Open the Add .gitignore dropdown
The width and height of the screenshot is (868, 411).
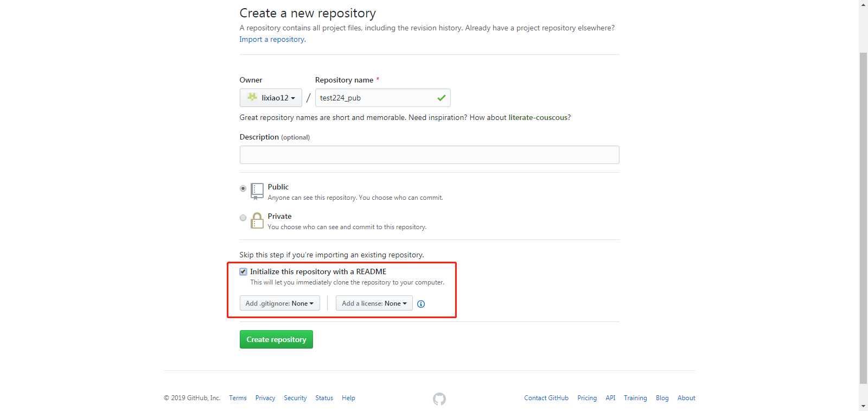[x=280, y=303]
